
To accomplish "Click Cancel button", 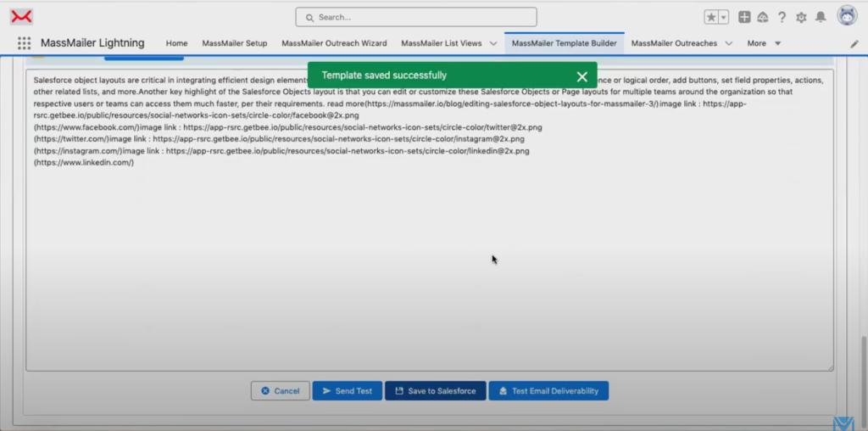I will (x=280, y=390).
